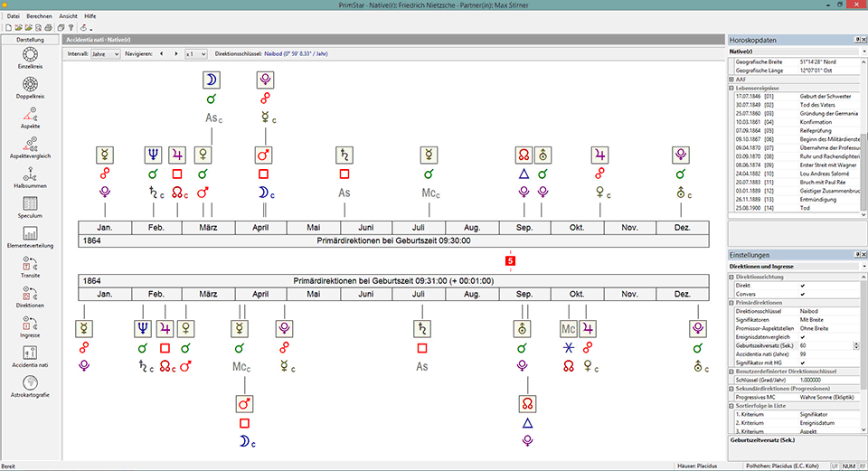Screen dimensions: 868x471
Task: Click the first open-folder toolbar icon
Action: tap(18, 28)
